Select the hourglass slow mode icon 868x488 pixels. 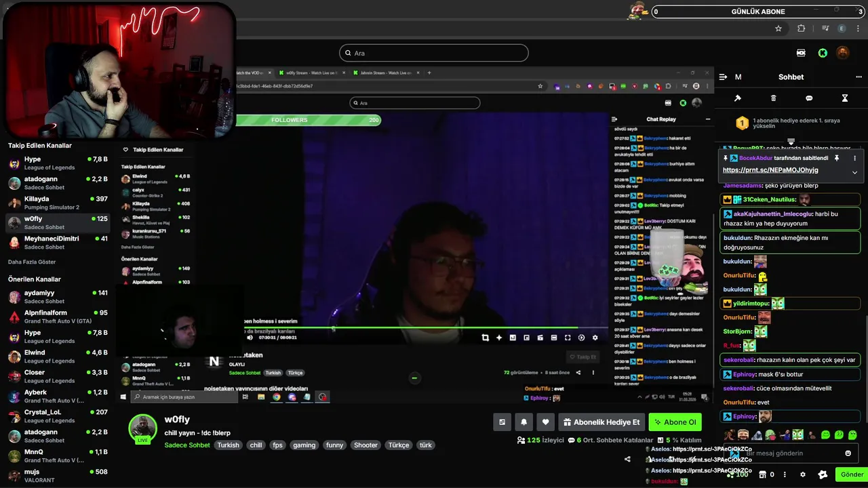(x=845, y=98)
